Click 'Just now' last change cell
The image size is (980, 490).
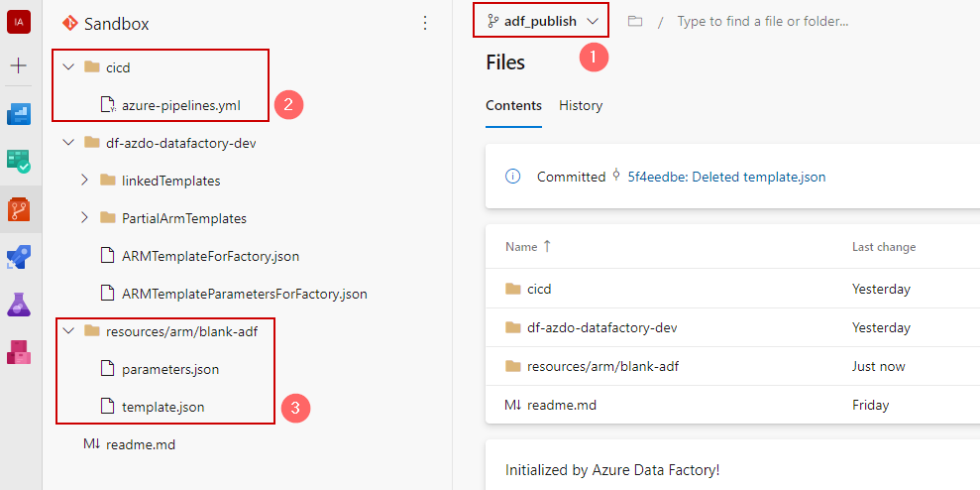(878, 366)
